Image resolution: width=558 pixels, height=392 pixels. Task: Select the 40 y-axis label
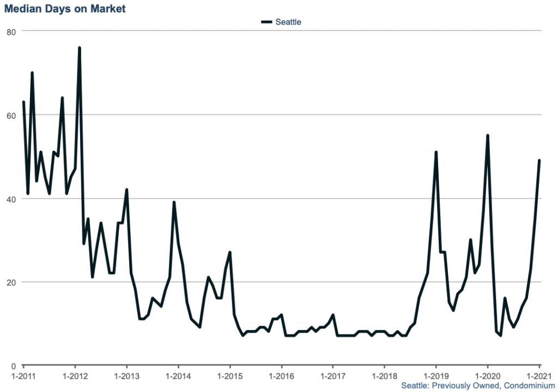(x=11, y=199)
